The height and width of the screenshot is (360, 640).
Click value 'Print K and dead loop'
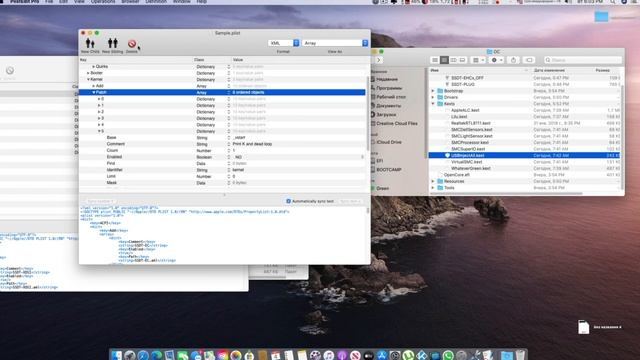click(252, 144)
